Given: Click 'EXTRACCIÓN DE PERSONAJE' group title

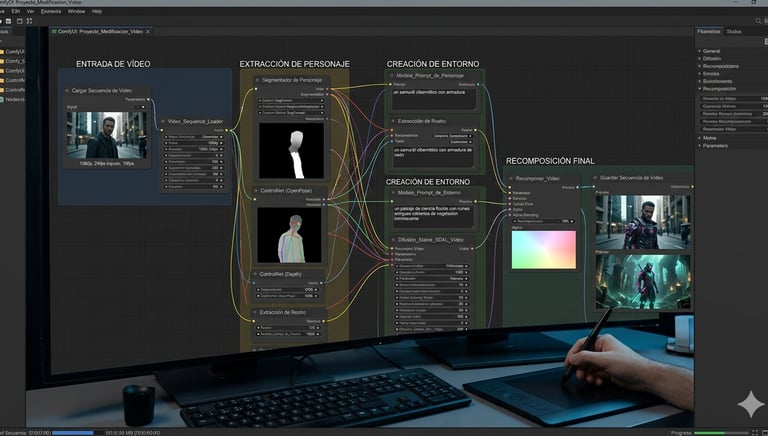Looking at the screenshot, I should 294,64.
